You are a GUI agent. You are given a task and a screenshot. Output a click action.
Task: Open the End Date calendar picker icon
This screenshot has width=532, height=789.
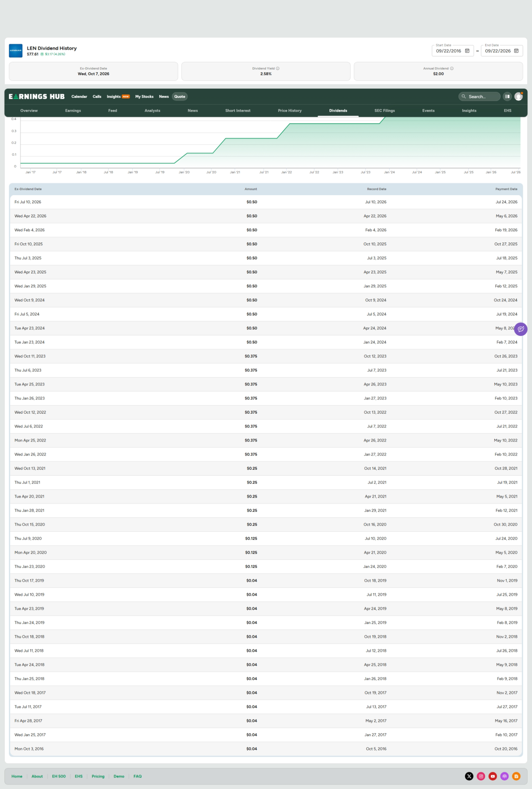tap(516, 51)
